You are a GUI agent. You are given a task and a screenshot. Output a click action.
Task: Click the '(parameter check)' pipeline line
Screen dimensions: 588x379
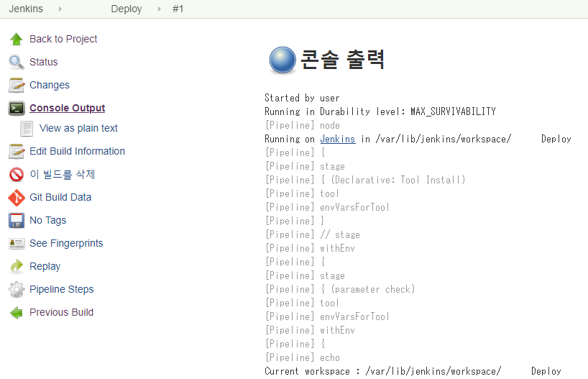coord(340,289)
